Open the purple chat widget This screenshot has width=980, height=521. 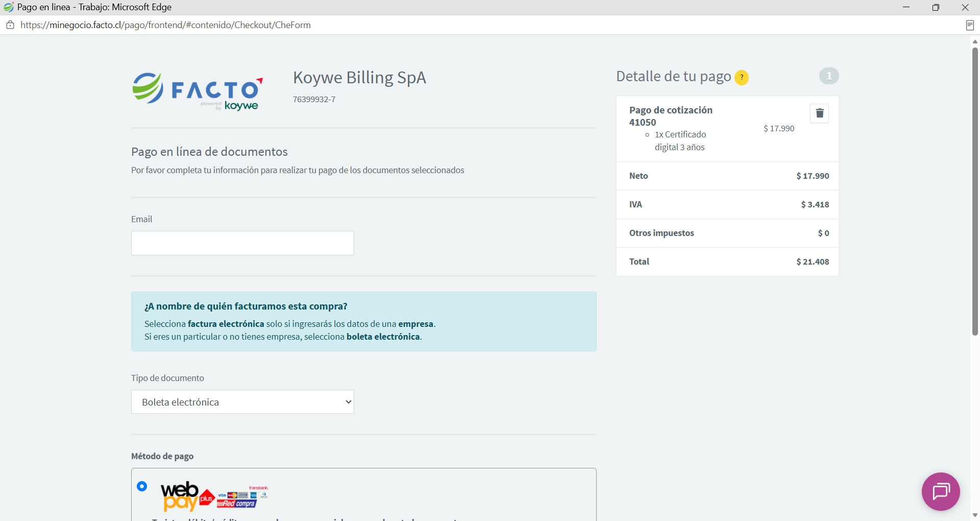941,491
